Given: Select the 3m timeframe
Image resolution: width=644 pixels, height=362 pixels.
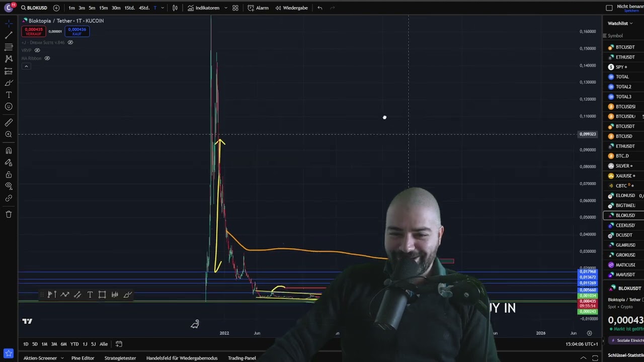Looking at the screenshot, I should click(x=82, y=8).
